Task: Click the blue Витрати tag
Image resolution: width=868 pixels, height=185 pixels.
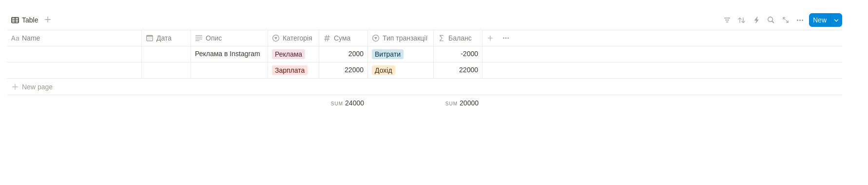Action: 387,54
